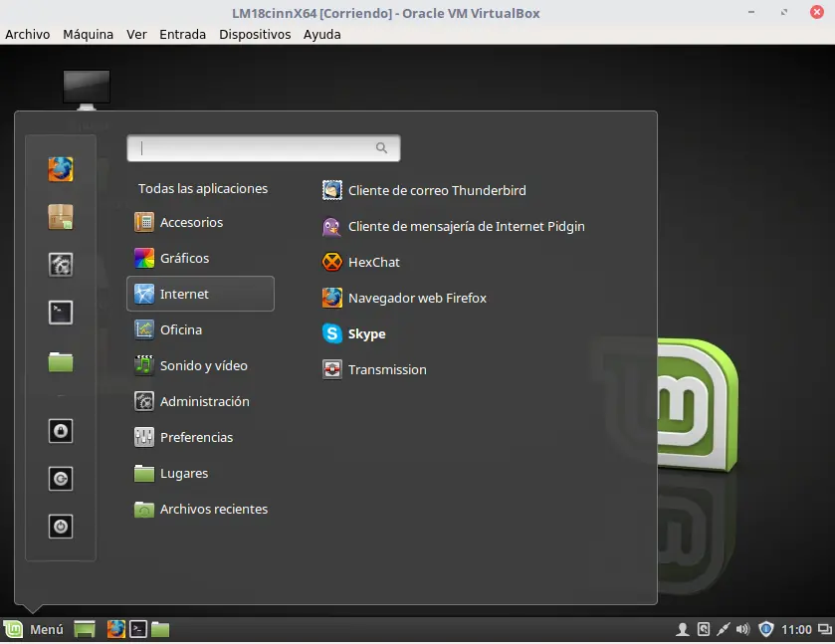
Task: Click the update manager shield icon
Action: (x=765, y=630)
